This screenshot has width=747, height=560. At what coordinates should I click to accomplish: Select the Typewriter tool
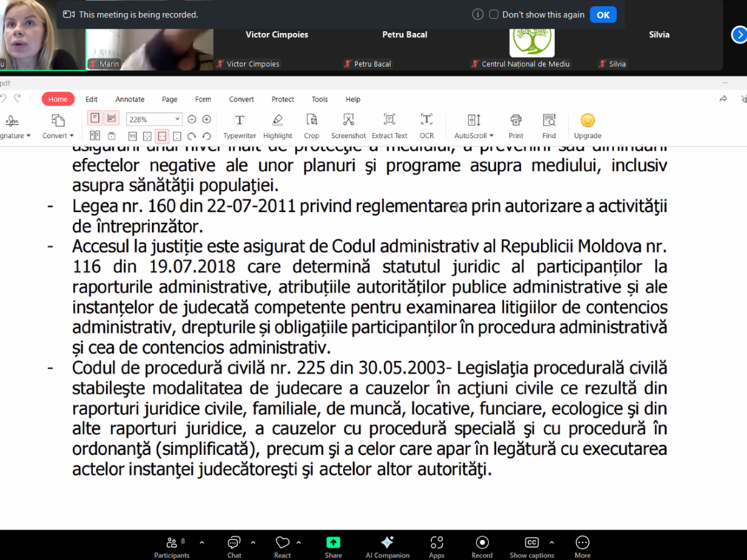(x=240, y=126)
